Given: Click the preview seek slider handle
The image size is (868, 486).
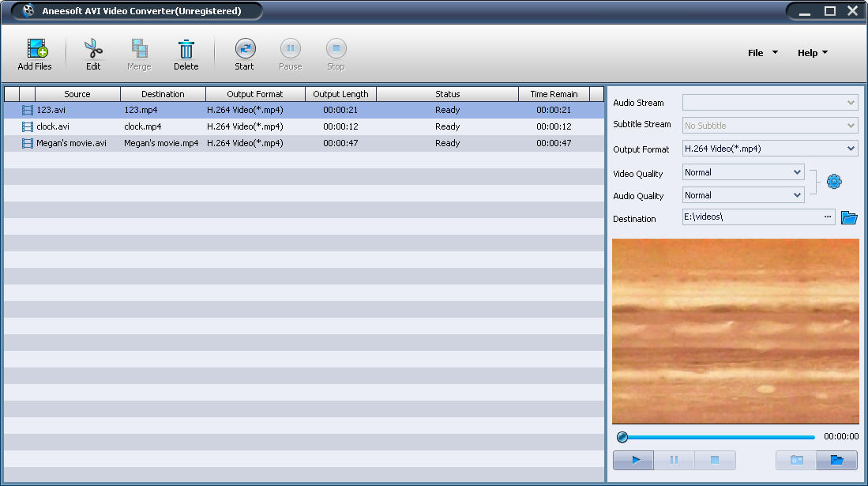Looking at the screenshot, I should click(x=622, y=437).
